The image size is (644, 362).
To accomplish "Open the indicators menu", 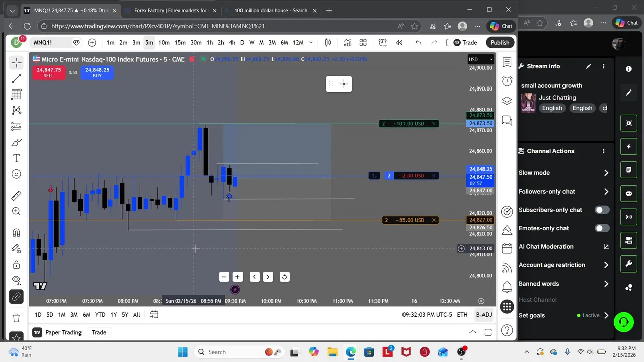I will pyautogui.click(x=347, y=43).
